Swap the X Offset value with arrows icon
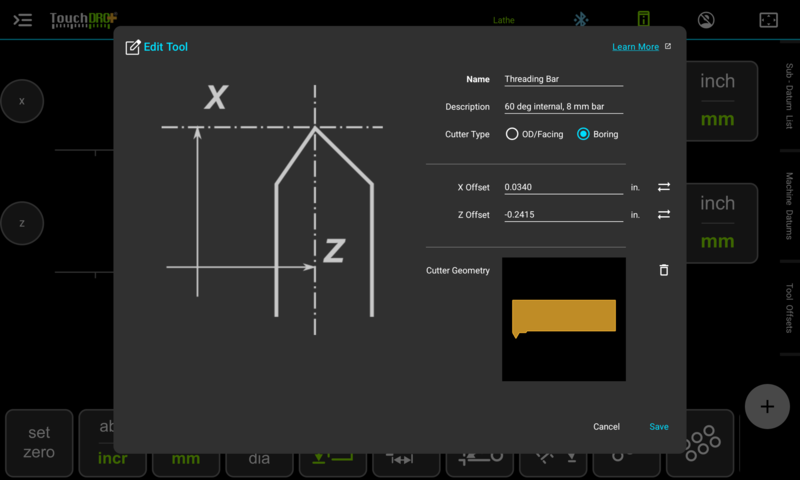The image size is (800, 480). coord(664,187)
